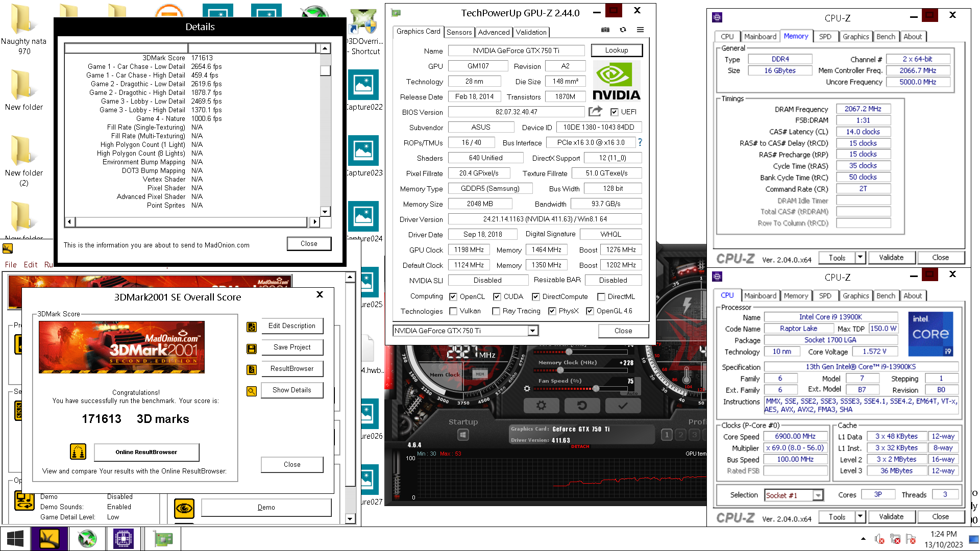The height and width of the screenshot is (551, 980).
Task: Open the File menu in 3DMark2001
Action: 11,265
